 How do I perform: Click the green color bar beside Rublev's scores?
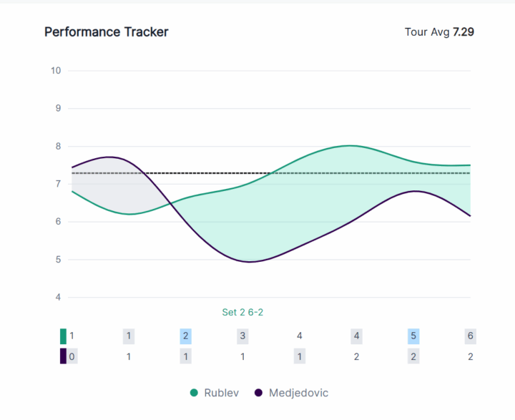(x=63, y=336)
